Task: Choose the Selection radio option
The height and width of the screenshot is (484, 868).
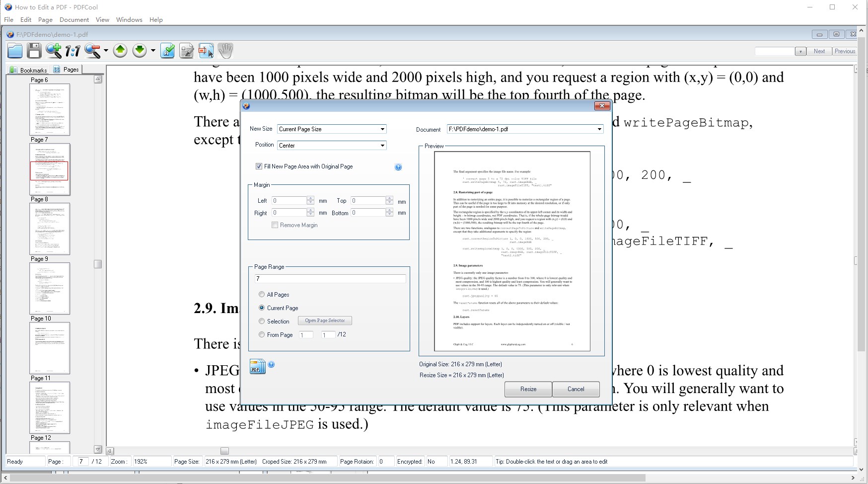Action: pyautogui.click(x=262, y=322)
